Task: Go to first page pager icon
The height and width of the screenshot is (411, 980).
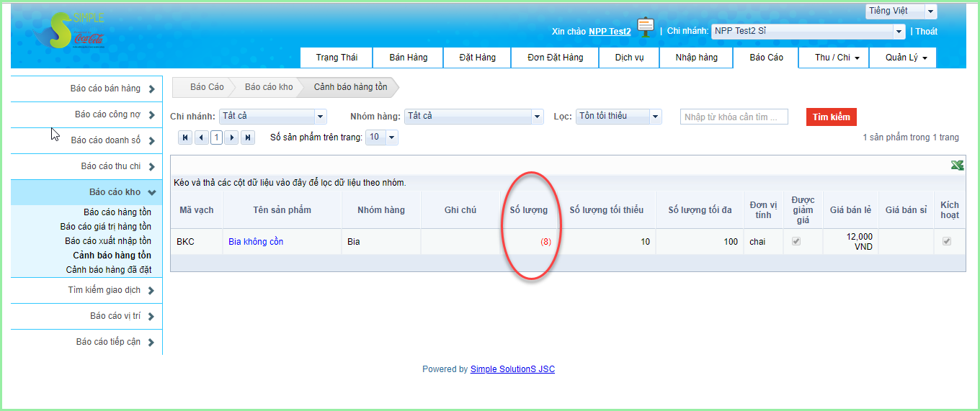Action: pos(185,137)
